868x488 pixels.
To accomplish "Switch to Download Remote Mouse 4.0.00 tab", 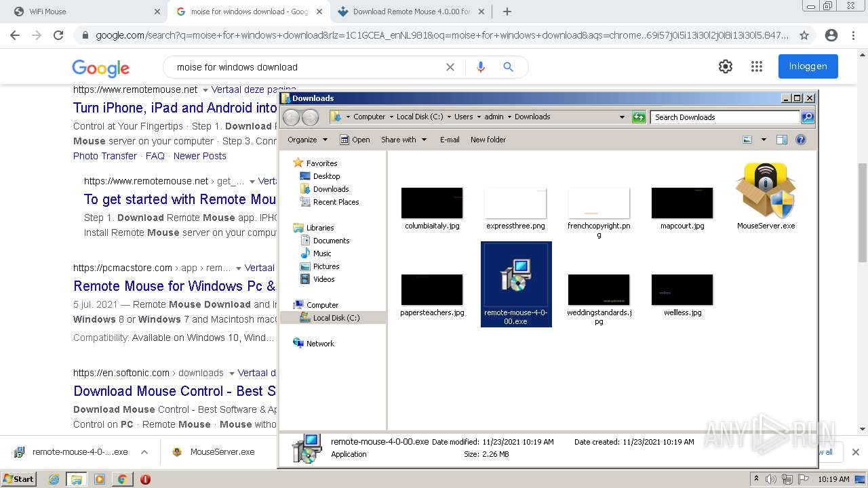I will (x=411, y=12).
